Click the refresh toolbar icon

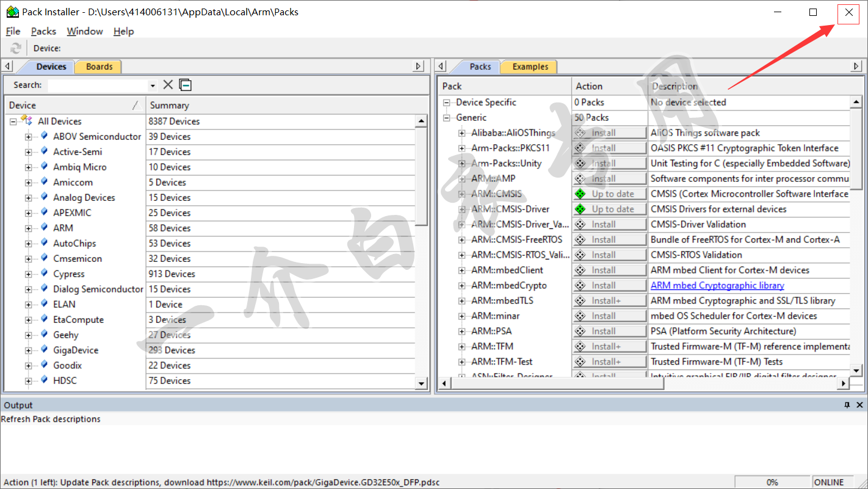[16, 48]
